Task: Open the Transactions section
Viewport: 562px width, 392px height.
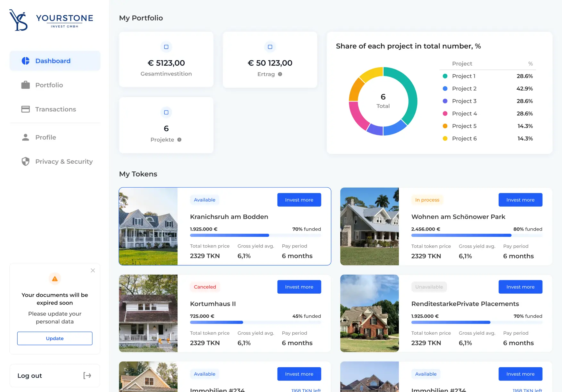Action: coord(55,109)
